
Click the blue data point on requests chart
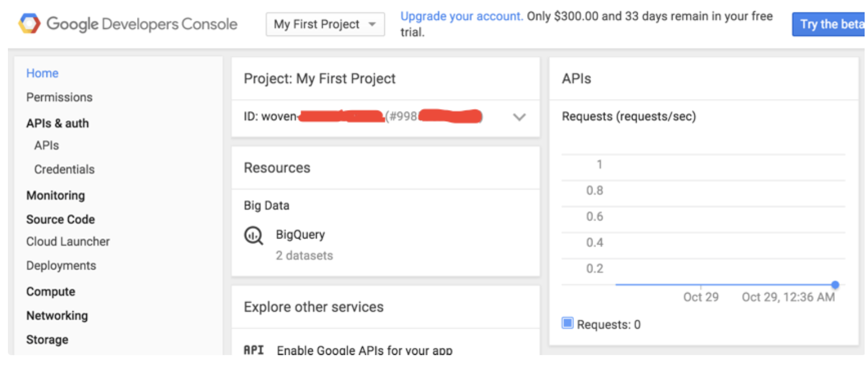click(835, 285)
